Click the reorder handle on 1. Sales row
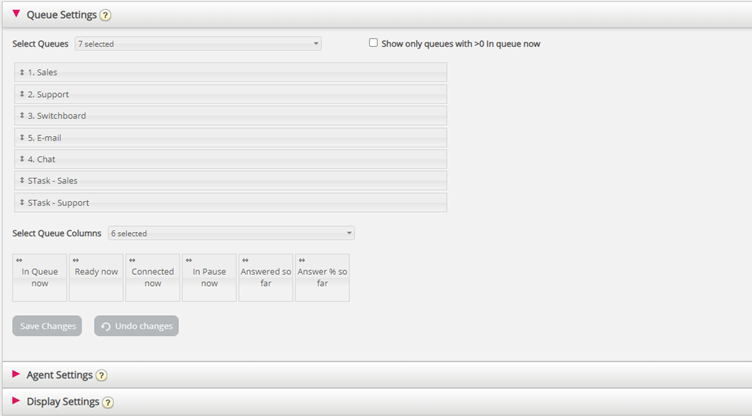The image size is (752, 416). 22,73
